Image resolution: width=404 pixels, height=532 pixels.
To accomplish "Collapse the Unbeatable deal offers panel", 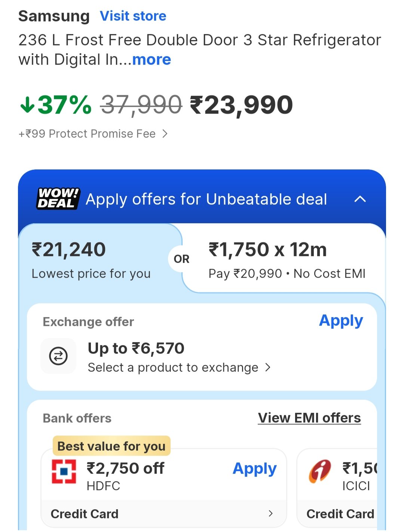I will click(x=360, y=199).
